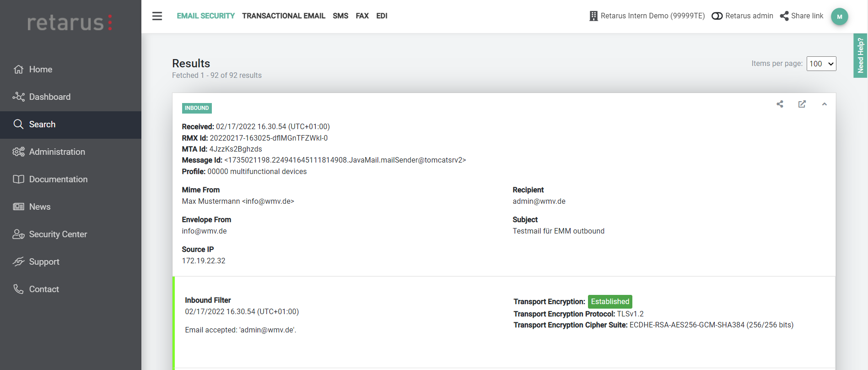Click the Transport Encryption Protocol TLSv1.2
The image size is (868, 370).
(630, 314)
